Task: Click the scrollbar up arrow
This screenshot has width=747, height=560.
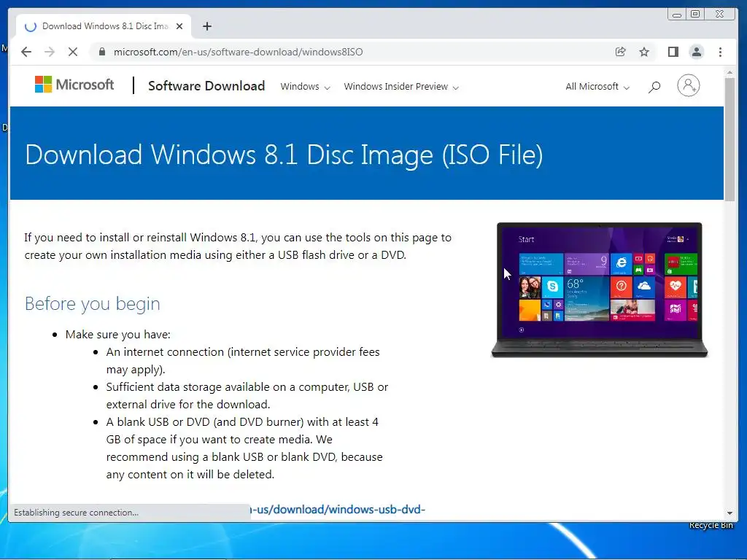Action: pos(729,73)
